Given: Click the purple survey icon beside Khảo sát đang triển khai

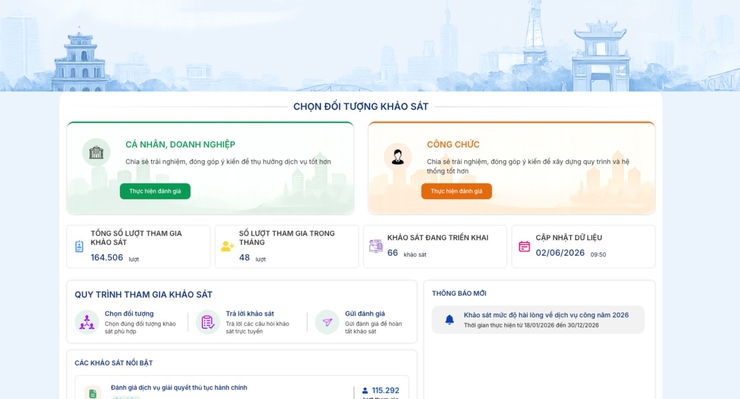Looking at the screenshot, I should point(376,246).
